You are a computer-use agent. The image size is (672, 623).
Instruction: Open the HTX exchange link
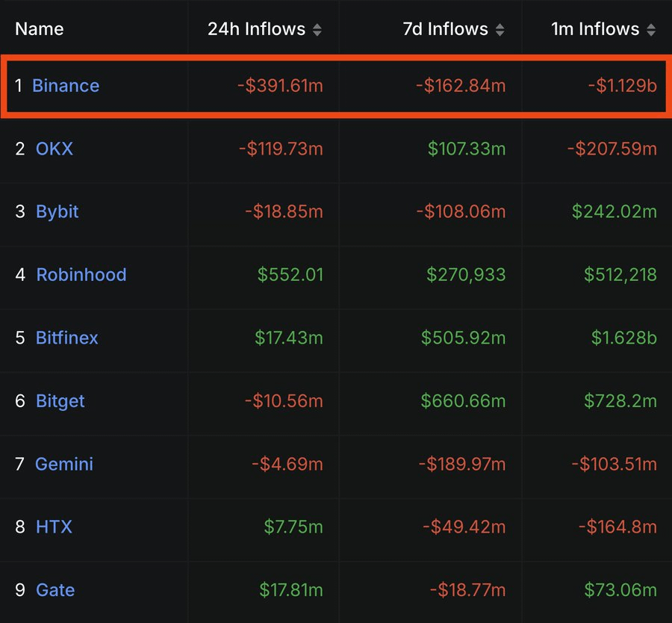(x=54, y=527)
